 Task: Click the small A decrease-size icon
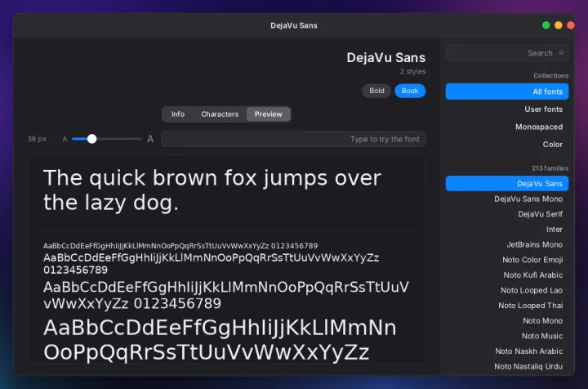[65, 139]
